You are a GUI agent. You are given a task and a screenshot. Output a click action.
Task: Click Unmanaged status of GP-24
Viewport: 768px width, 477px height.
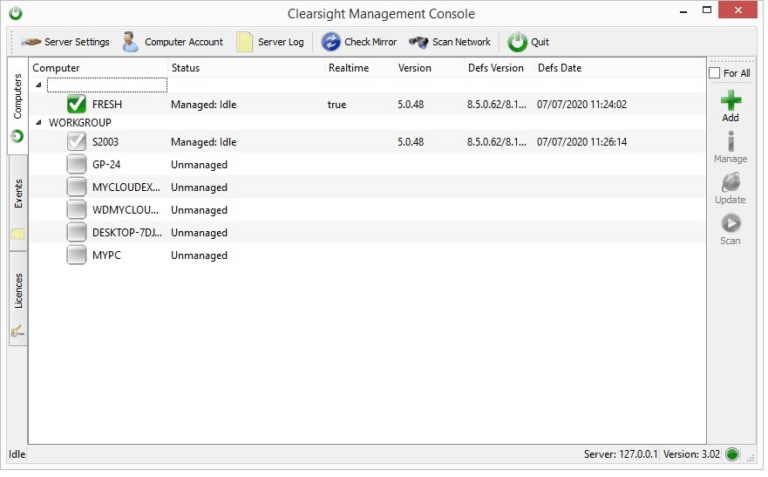pos(199,165)
